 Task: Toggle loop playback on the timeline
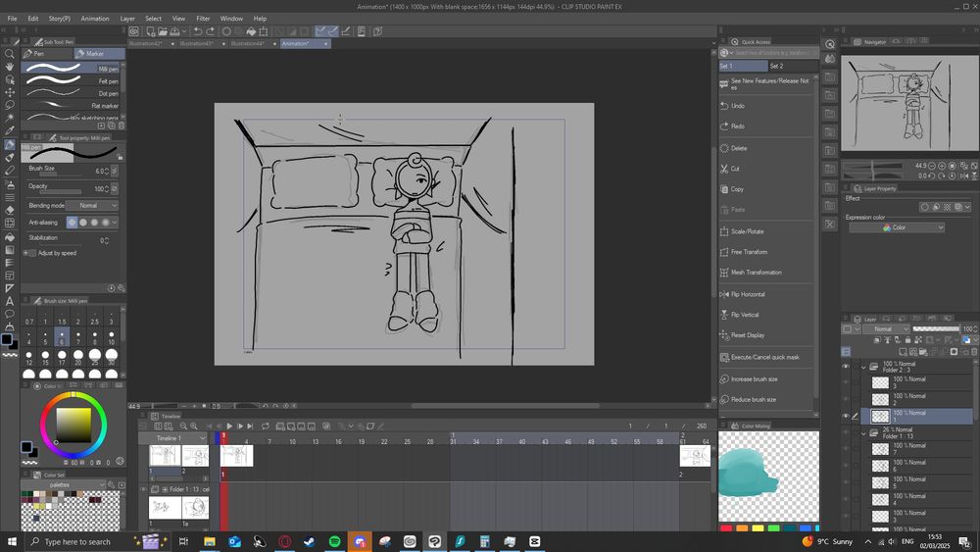pos(266,426)
